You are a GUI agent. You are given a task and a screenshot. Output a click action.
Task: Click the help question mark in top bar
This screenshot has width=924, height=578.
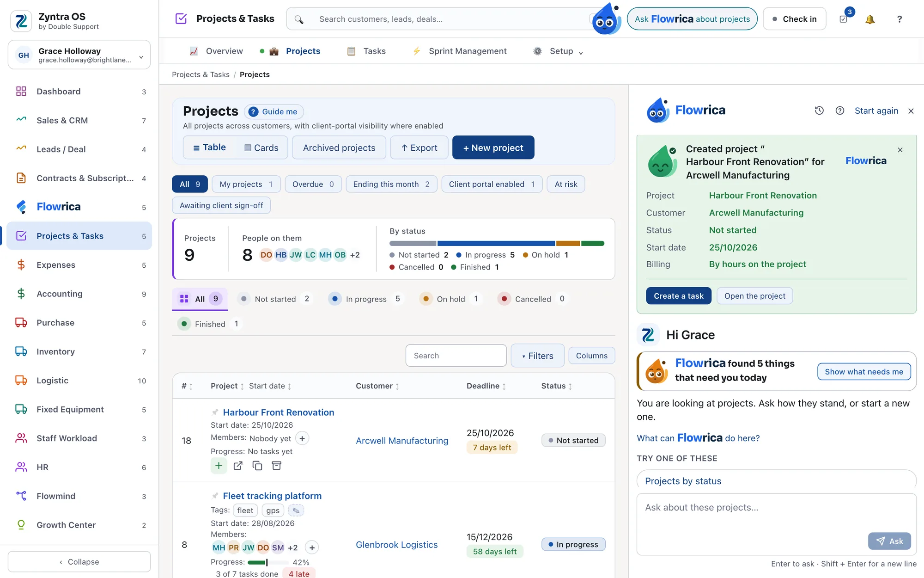click(899, 19)
